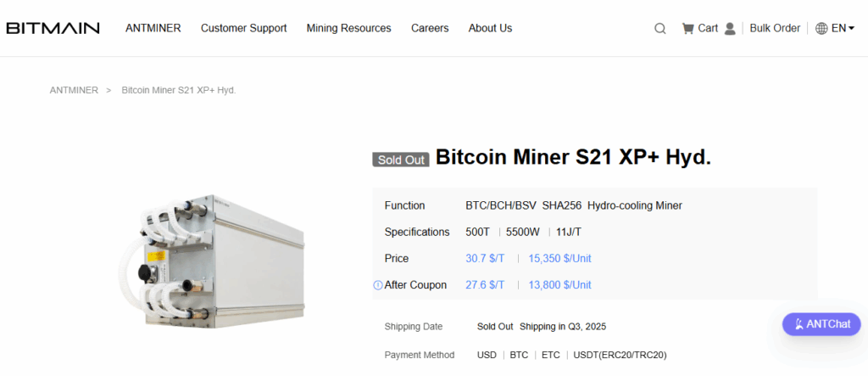Click the Bitcoin Miner S21 XP+ Hyd. breadcrumb
Screen dimensions: 868x376
[179, 90]
